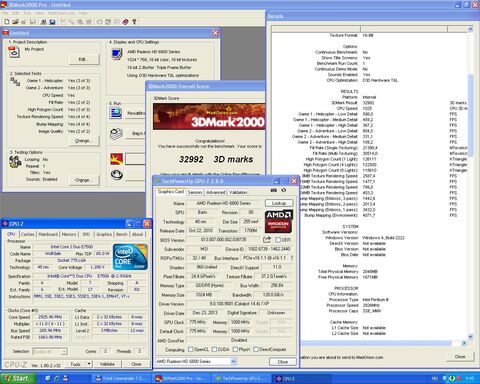Open the About tab in CPU-Z

tap(137, 234)
